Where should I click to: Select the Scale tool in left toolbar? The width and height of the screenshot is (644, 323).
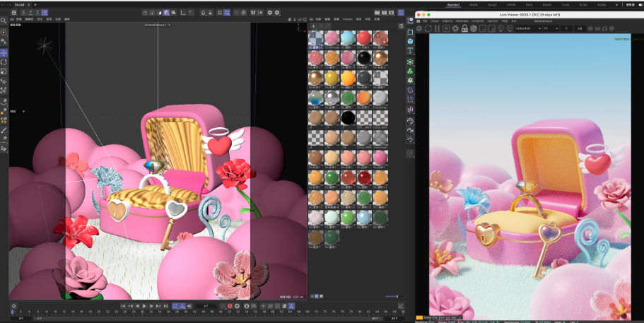coord(4,71)
